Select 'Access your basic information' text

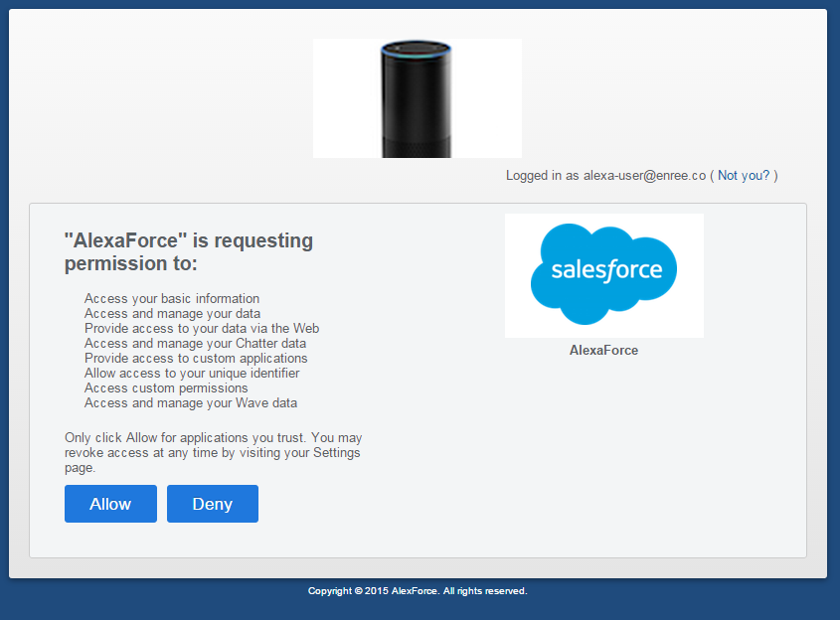click(x=171, y=298)
